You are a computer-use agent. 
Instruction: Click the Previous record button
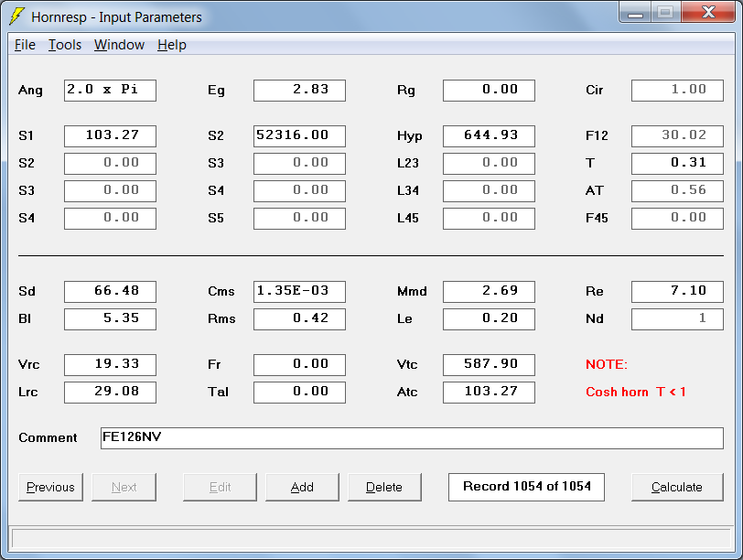50,487
